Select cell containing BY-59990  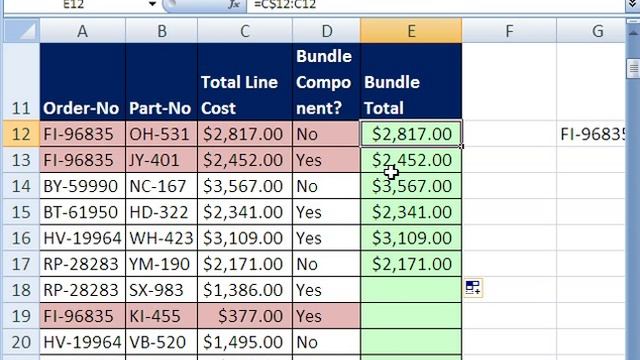tap(82, 186)
